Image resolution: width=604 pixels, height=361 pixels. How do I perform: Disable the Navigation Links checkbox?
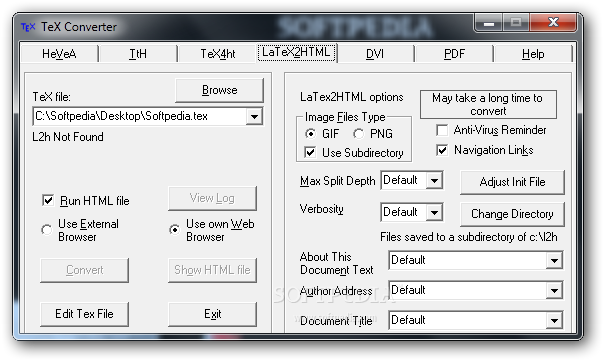point(442,150)
